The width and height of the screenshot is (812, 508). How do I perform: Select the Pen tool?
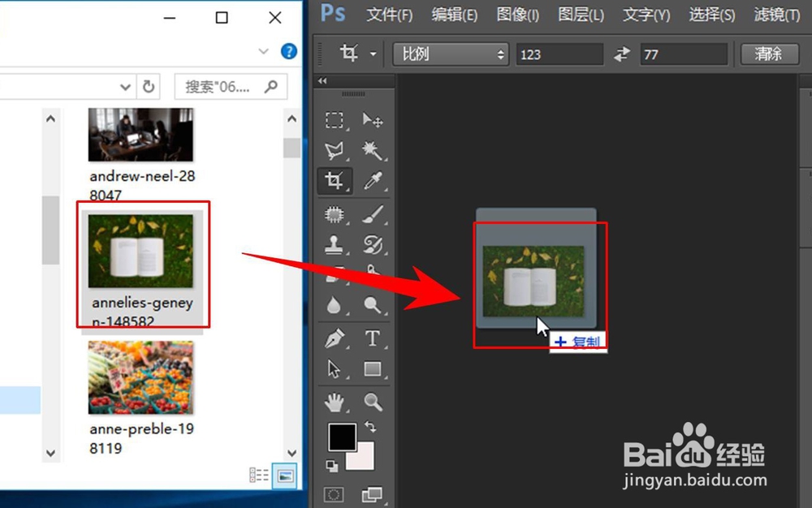(x=335, y=339)
